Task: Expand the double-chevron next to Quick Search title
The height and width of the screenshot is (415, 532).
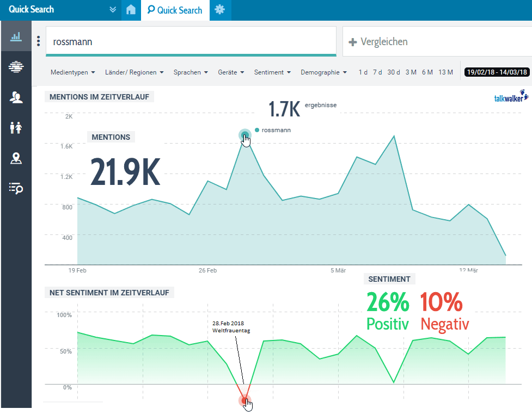Action: pos(113,10)
